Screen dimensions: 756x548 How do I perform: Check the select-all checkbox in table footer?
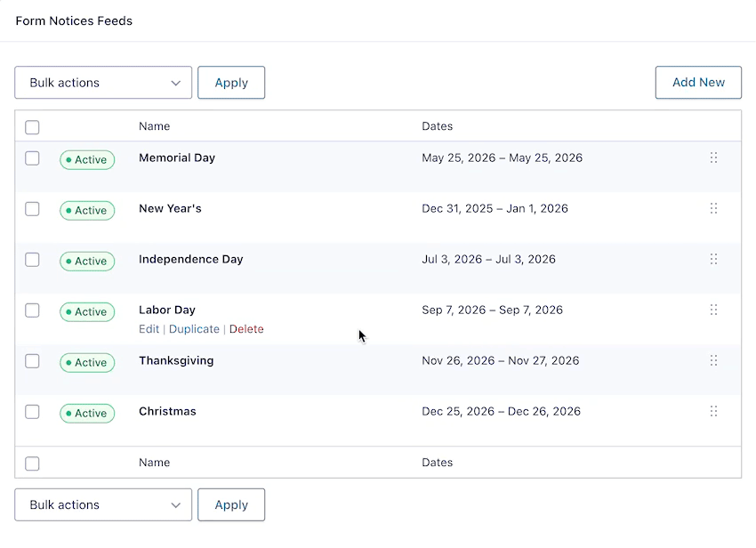click(32, 463)
